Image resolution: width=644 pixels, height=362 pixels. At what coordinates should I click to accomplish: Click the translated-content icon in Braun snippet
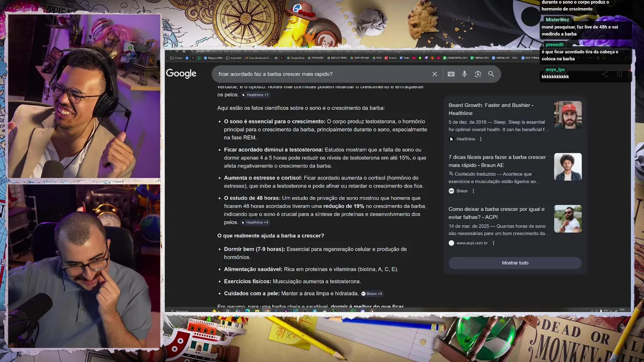(x=451, y=174)
